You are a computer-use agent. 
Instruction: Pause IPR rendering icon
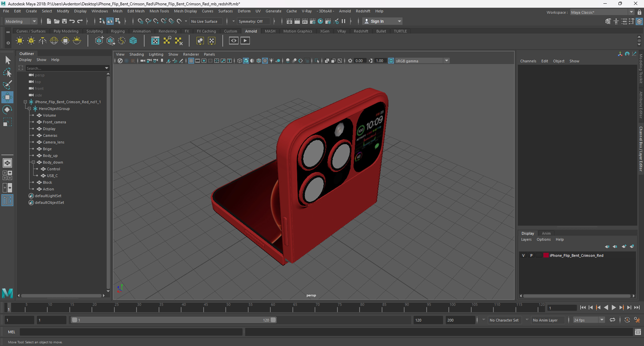(343, 21)
